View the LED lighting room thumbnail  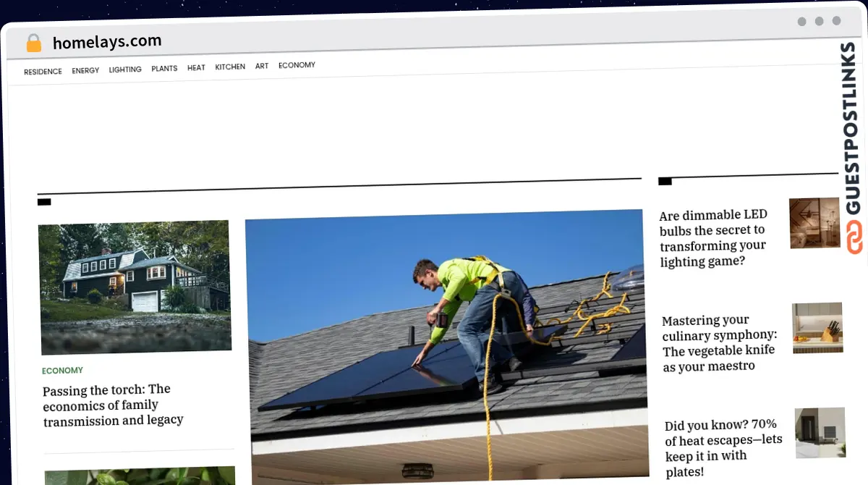coord(815,223)
